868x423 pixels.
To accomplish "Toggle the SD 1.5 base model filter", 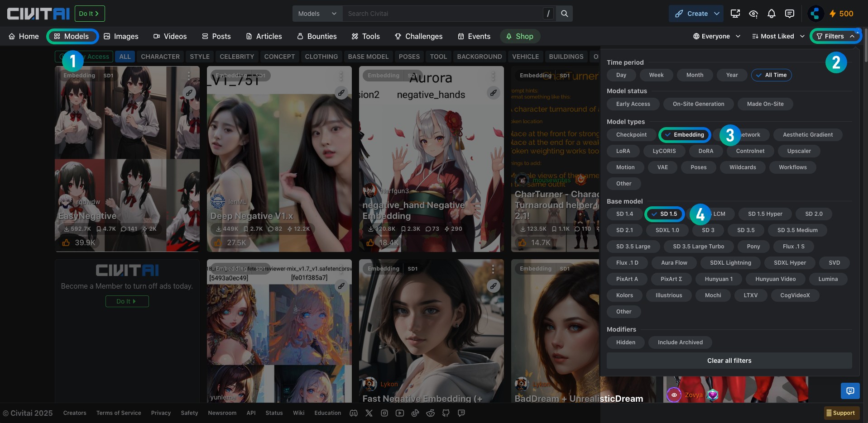I will point(664,214).
